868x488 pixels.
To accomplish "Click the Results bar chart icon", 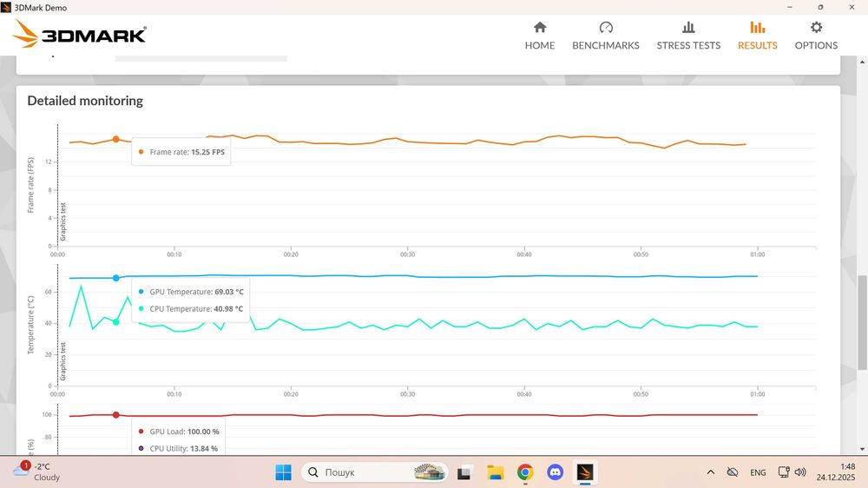I will (757, 28).
